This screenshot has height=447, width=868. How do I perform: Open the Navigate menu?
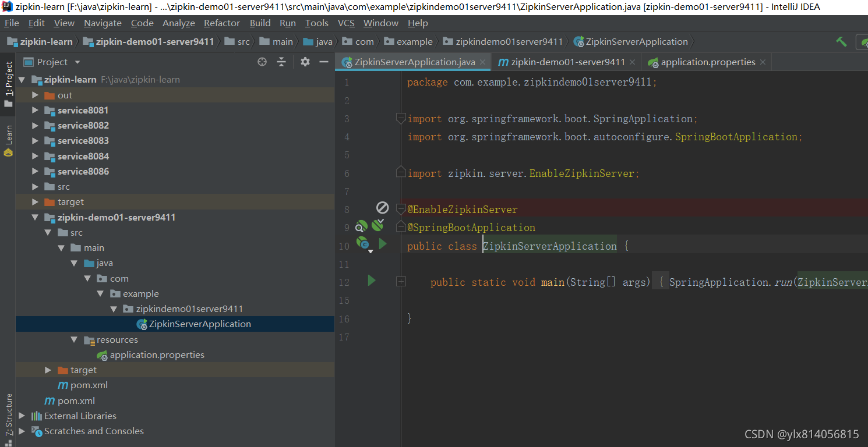pos(103,23)
